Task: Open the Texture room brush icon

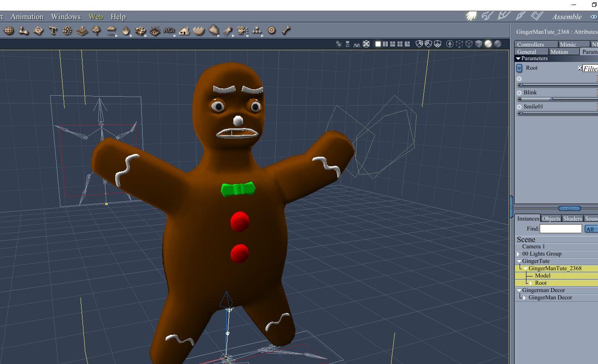Action: tap(520, 16)
